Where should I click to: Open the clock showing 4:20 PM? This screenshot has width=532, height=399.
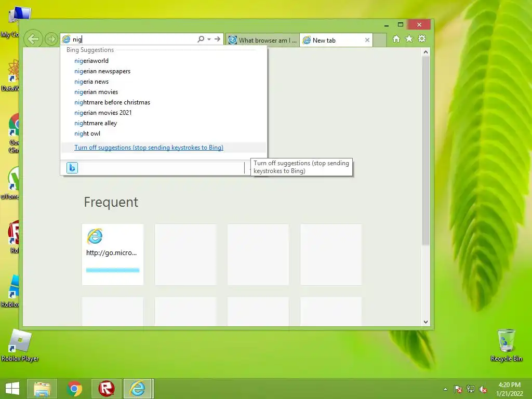coord(509,389)
